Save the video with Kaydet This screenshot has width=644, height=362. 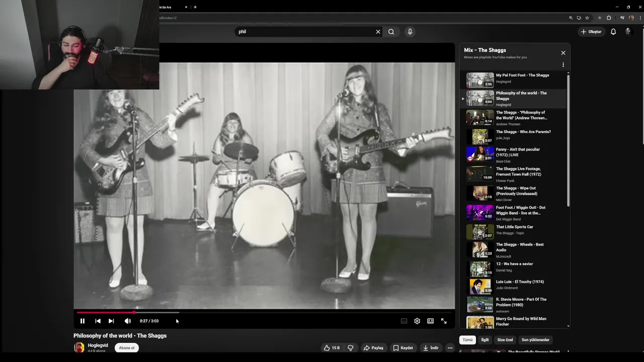(403, 348)
